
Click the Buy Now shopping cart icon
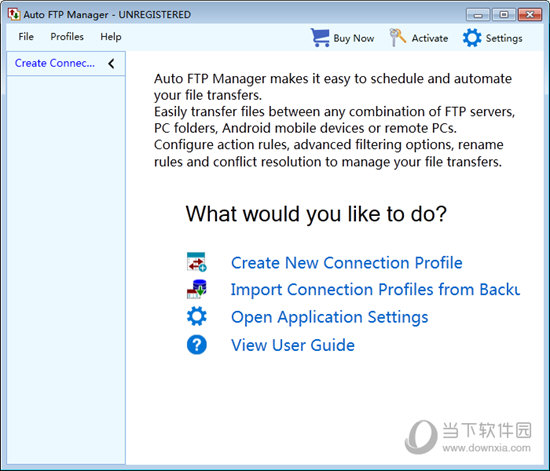point(320,38)
